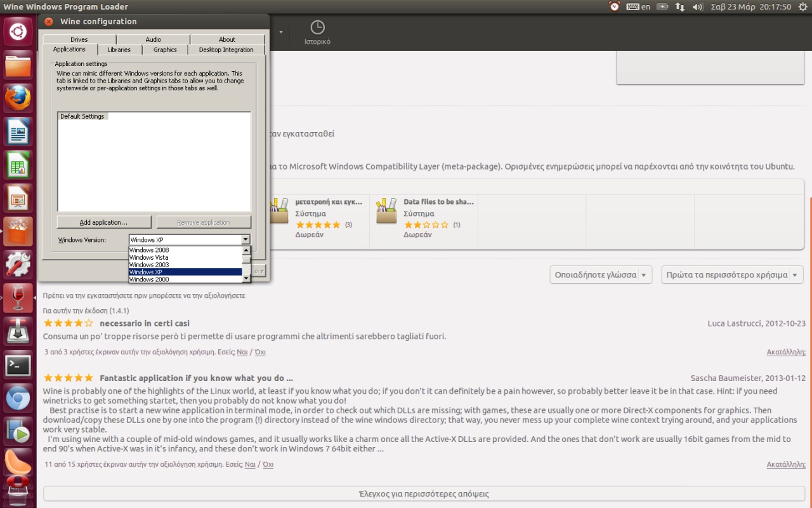
Task: Go to the Desktop Integration tab
Action: pos(226,50)
